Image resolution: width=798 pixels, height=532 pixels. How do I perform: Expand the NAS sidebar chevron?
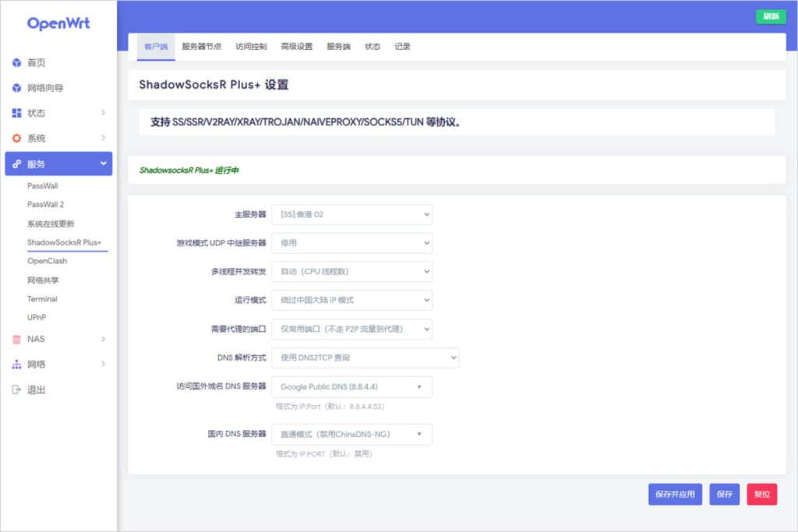[104, 339]
